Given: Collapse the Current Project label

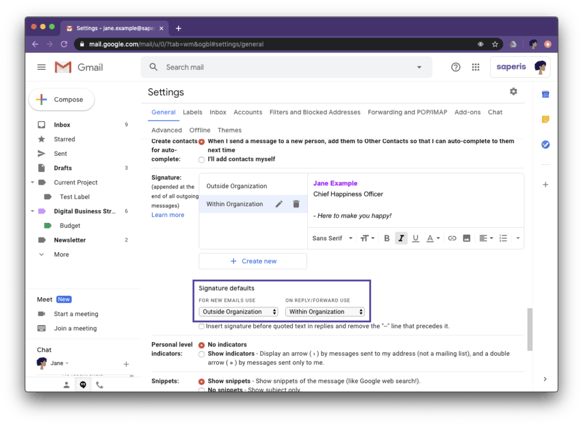Looking at the screenshot, I should 32,182.
